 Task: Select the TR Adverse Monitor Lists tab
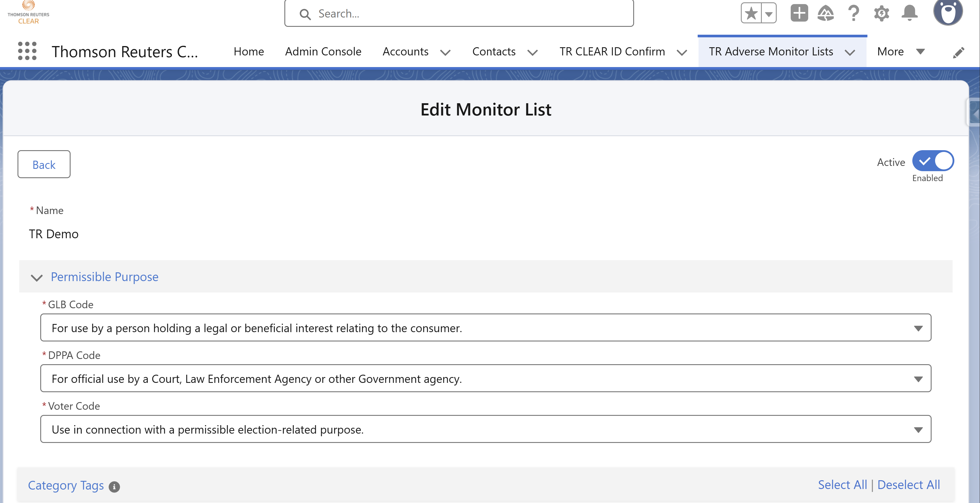point(771,51)
